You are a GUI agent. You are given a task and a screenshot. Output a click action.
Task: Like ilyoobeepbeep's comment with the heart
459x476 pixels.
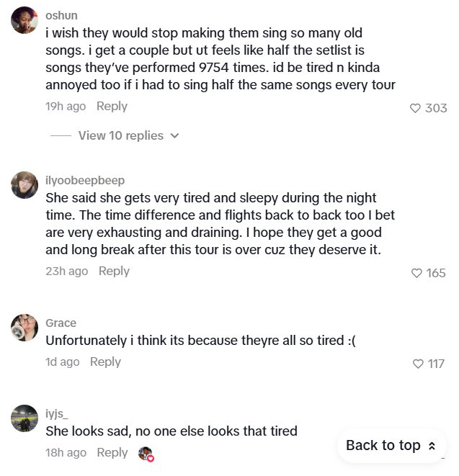tap(416, 273)
